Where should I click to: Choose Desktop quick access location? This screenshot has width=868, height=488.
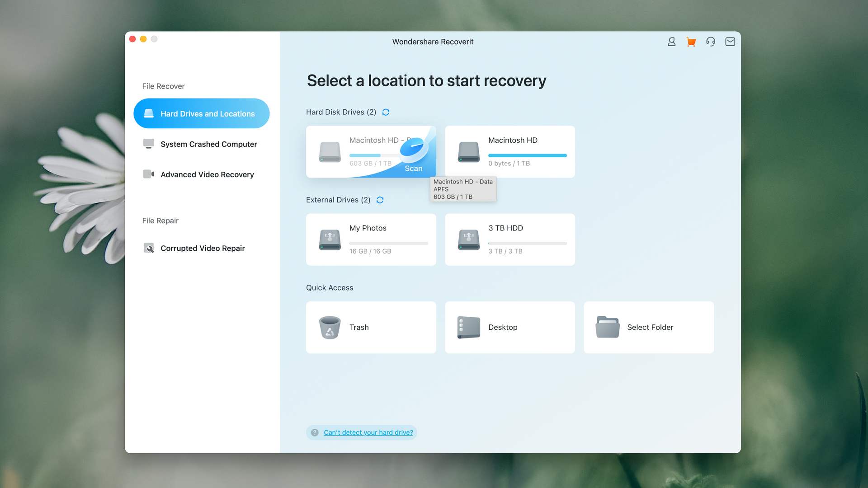(x=509, y=327)
